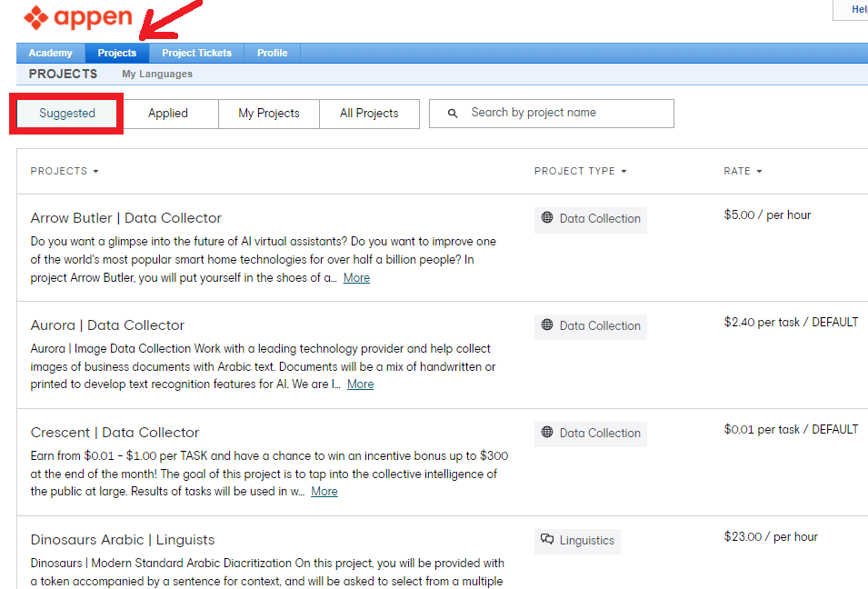
Task: Open the Academy menu tab
Action: tap(50, 53)
